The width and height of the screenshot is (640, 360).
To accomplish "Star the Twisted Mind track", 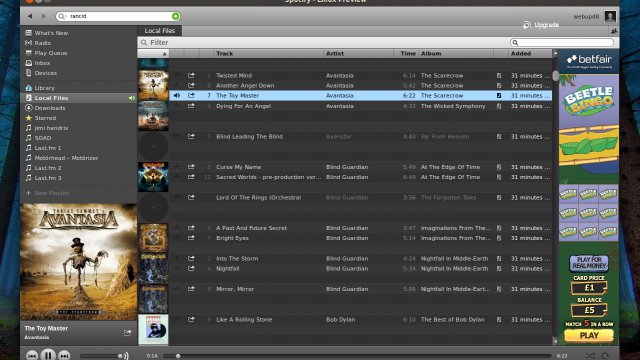I will tap(177, 75).
